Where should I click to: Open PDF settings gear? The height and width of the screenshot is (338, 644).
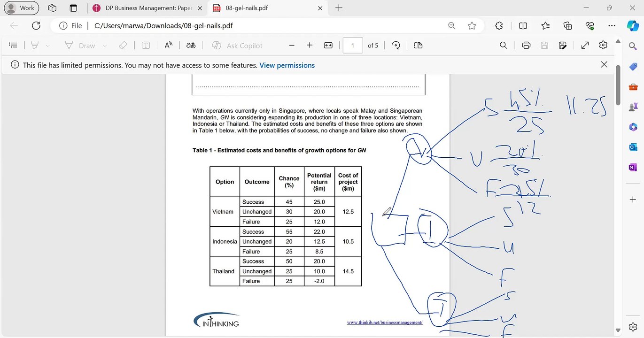(604, 46)
